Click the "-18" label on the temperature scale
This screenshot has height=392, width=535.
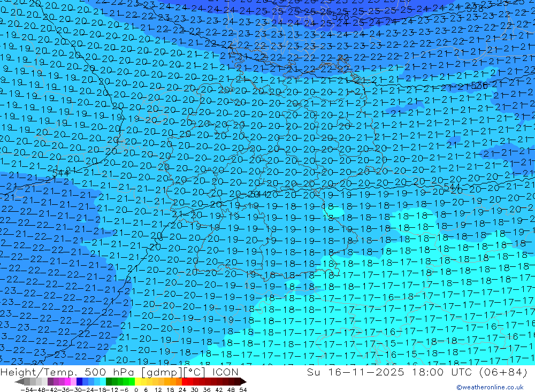click(101, 390)
